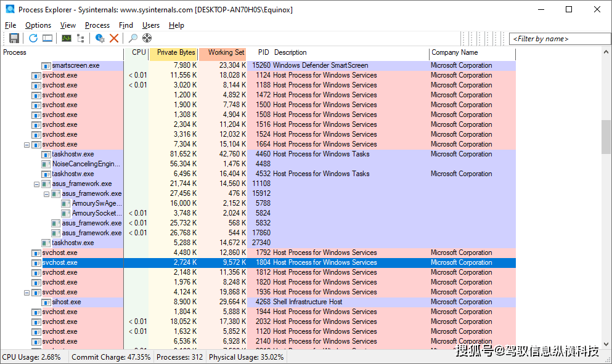Click the Find Handle or DLL magnifier icon
This screenshot has width=612, height=364.
tap(133, 38)
